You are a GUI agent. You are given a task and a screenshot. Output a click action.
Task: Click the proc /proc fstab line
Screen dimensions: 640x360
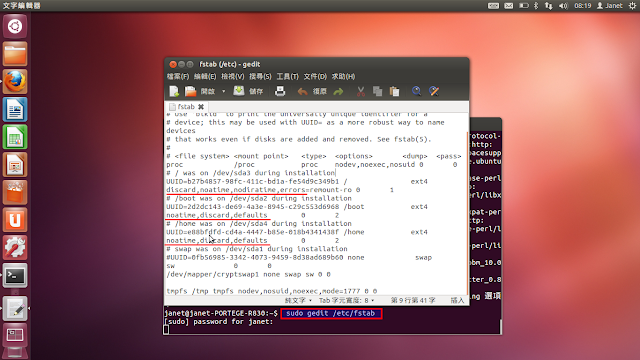311,164
